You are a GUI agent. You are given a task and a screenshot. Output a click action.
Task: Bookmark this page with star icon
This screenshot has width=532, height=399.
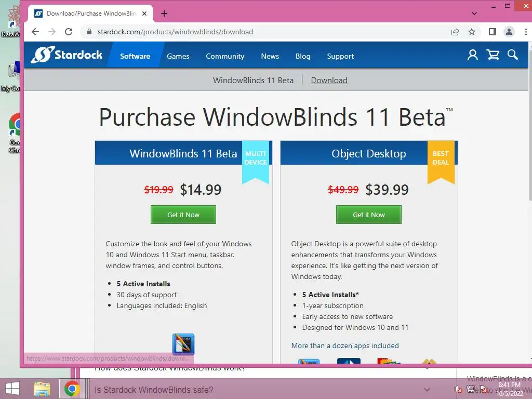(472, 32)
